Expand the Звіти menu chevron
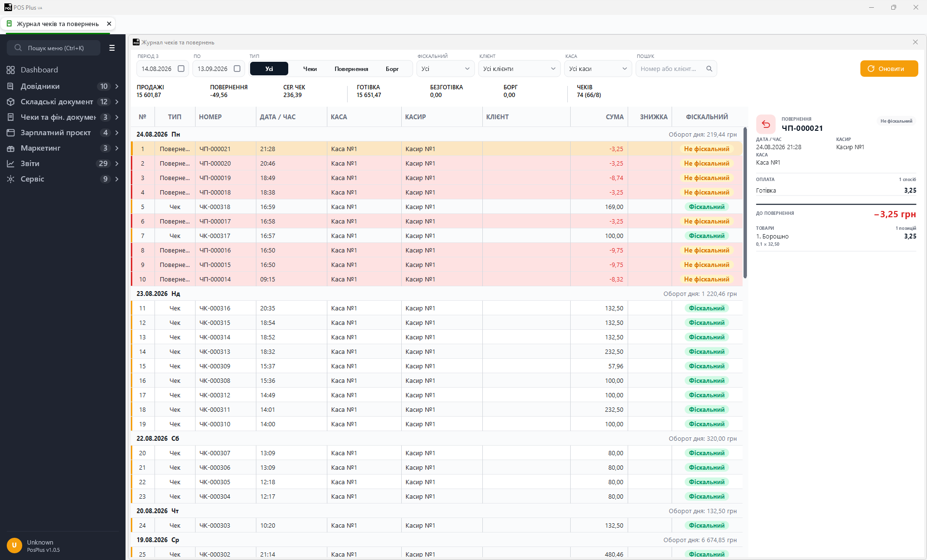 pyautogui.click(x=117, y=164)
